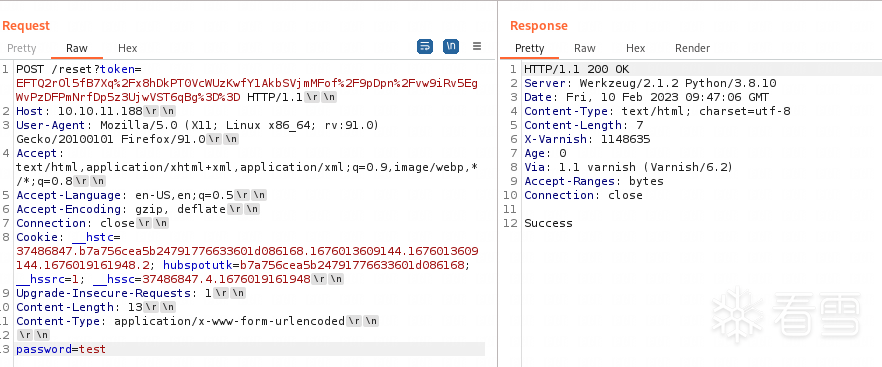Toggle show non-printable characters \n icon
This screenshot has height=367, width=882.
[x=451, y=47]
